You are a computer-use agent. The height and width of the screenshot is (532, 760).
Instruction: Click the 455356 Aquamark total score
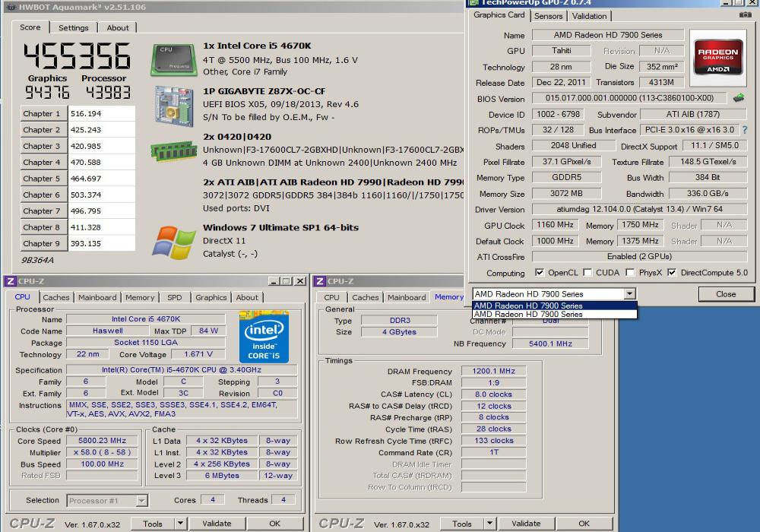pos(77,55)
